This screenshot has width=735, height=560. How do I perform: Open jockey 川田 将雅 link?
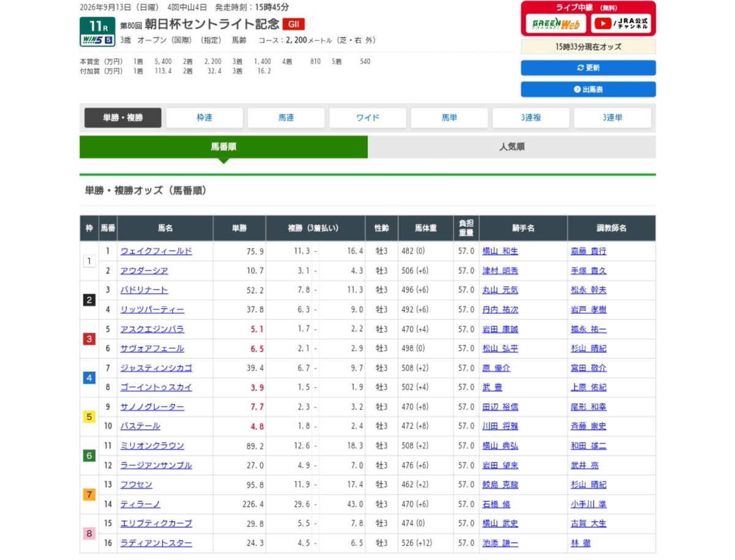pos(500,426)
